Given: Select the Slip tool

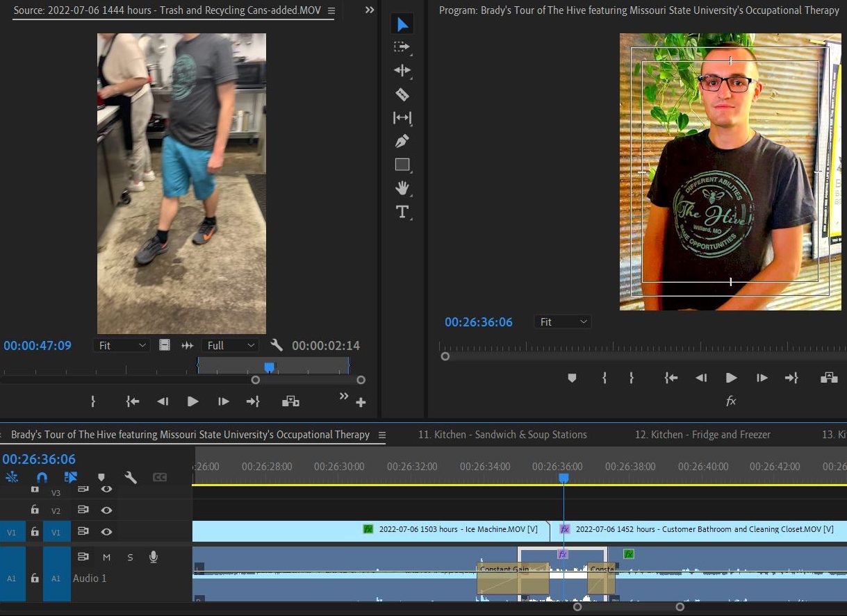Looking at the screenshot, I should point(402,118).
